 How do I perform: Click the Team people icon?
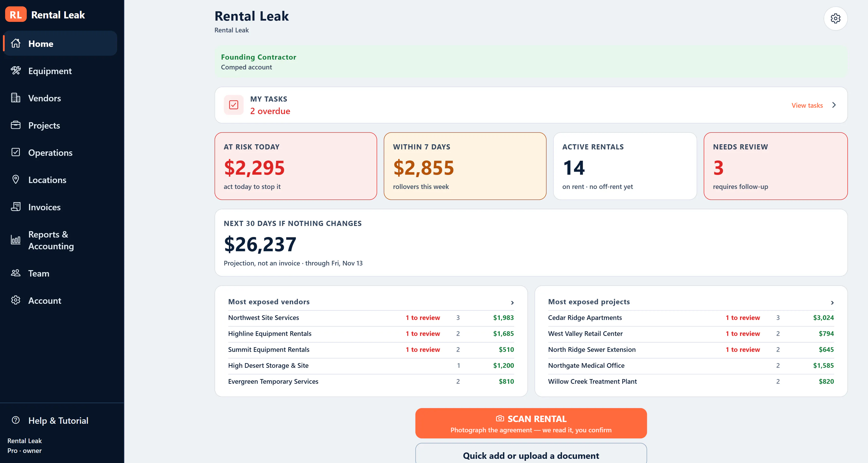[15, 273]
